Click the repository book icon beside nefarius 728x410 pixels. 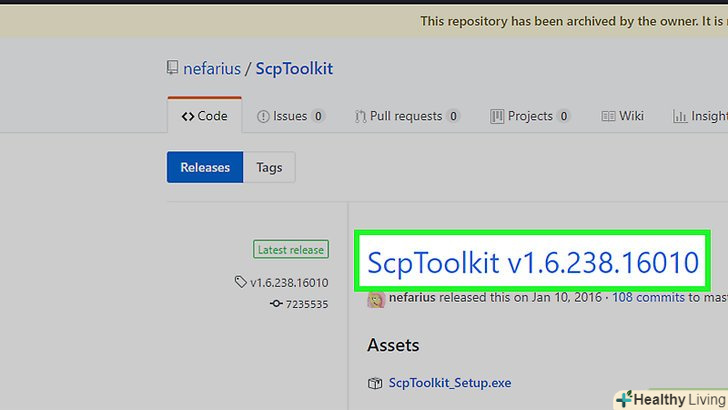[172, 68]
